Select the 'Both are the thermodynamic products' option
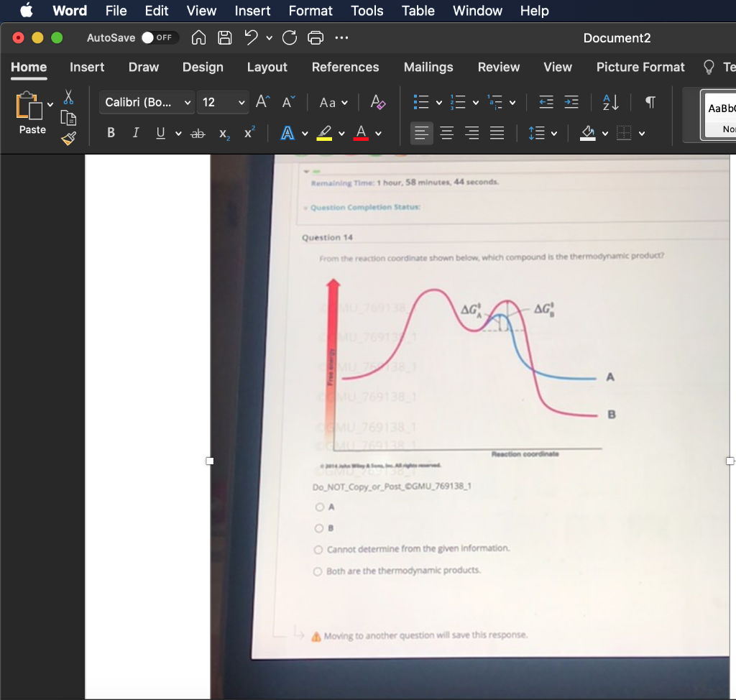The height and width of the screenshot is (700, 736). click(x=317, y=570)
